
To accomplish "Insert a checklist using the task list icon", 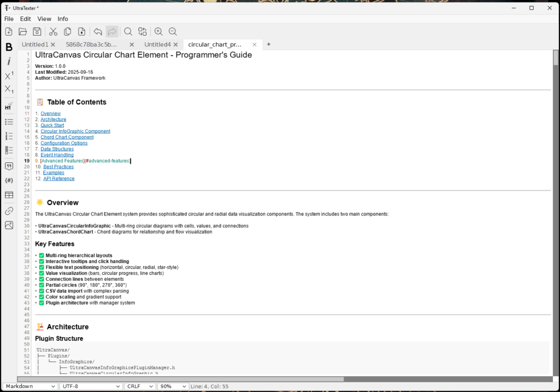I will (x=9, y=150).
